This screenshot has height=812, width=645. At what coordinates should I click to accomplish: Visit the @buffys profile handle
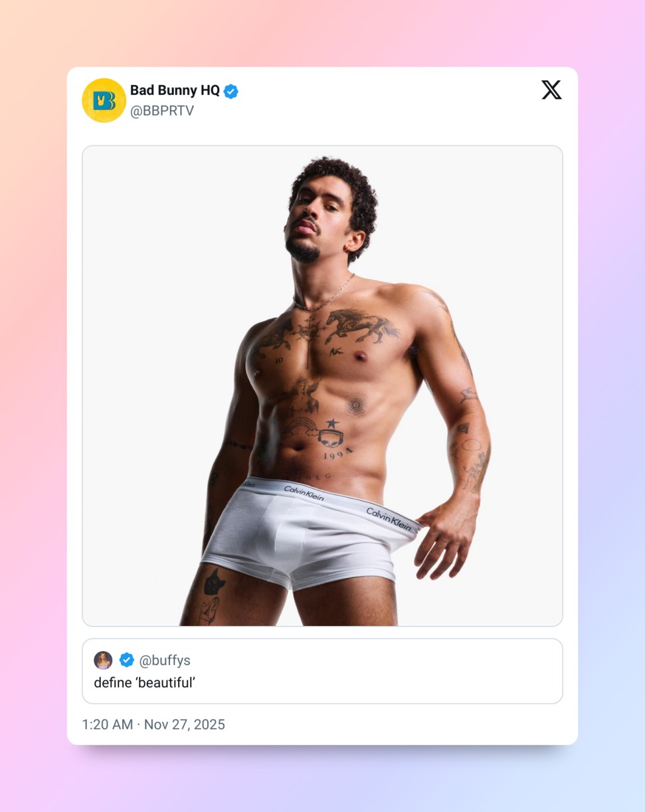click(165, 660)
